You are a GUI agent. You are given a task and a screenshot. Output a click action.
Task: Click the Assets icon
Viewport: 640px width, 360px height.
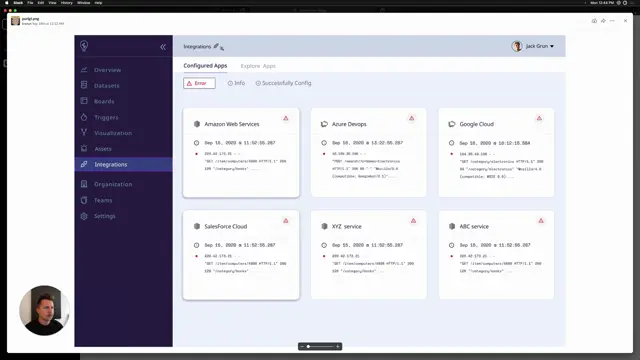click(84, 148)
